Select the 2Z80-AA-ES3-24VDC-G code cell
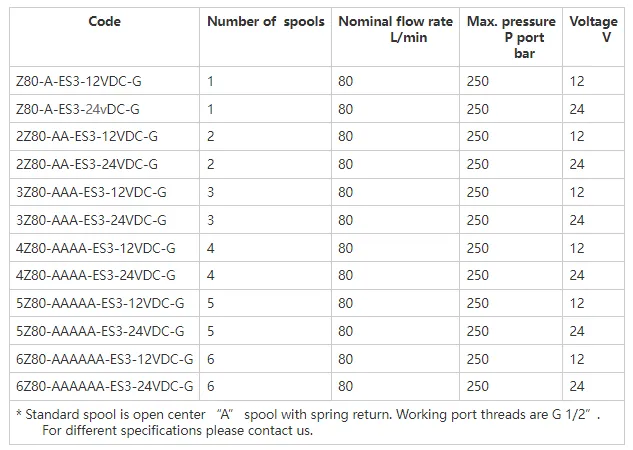The image size is (633, 450). coord(87,164)
